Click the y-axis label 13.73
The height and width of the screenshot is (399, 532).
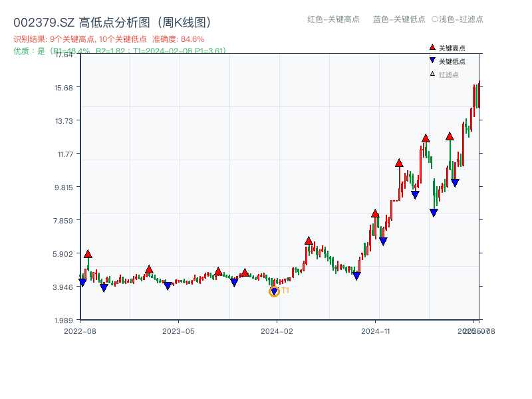(64, 121)
